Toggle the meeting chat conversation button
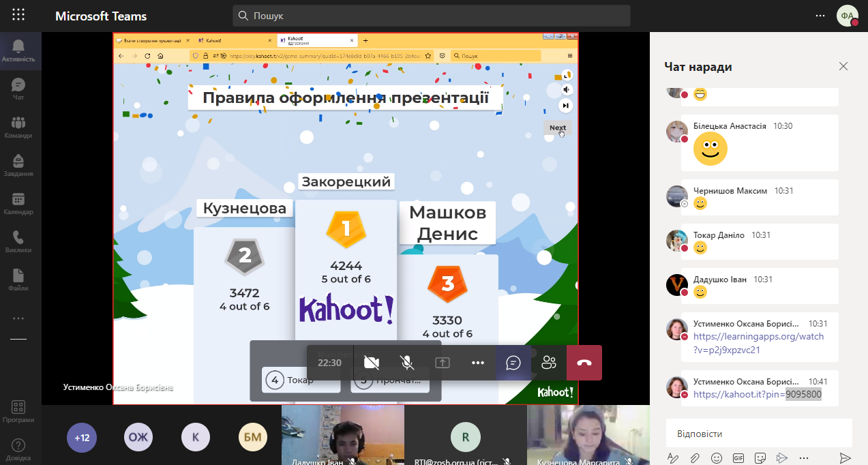868x465 pixels. pos(513,363)
